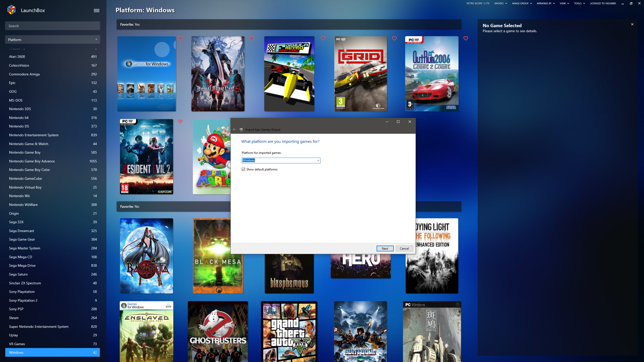Select Games for Windows cover thumbnail
Viewport: 644px width, 362px height.
[x=147, y=74]
